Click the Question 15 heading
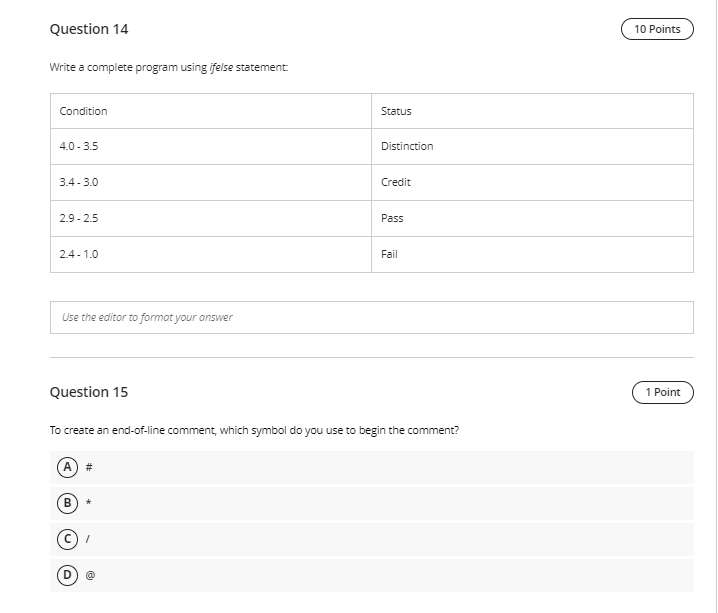 click(89, 392)
